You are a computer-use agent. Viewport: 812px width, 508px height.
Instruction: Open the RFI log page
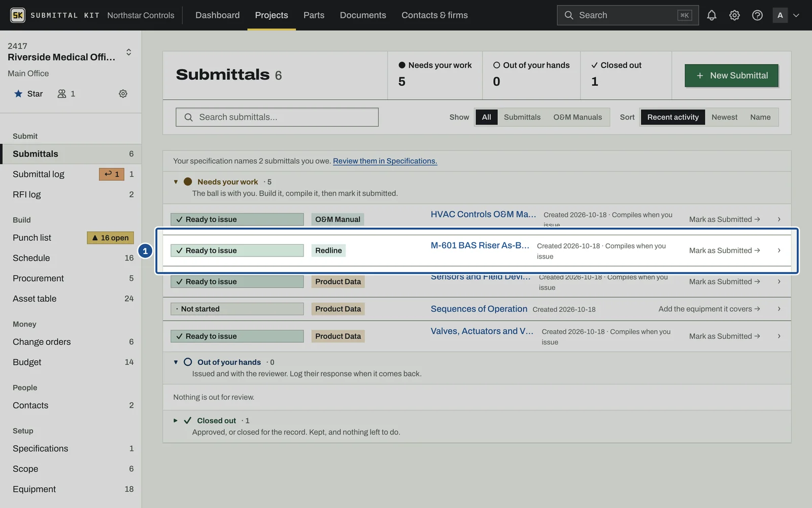click(71, 195)
